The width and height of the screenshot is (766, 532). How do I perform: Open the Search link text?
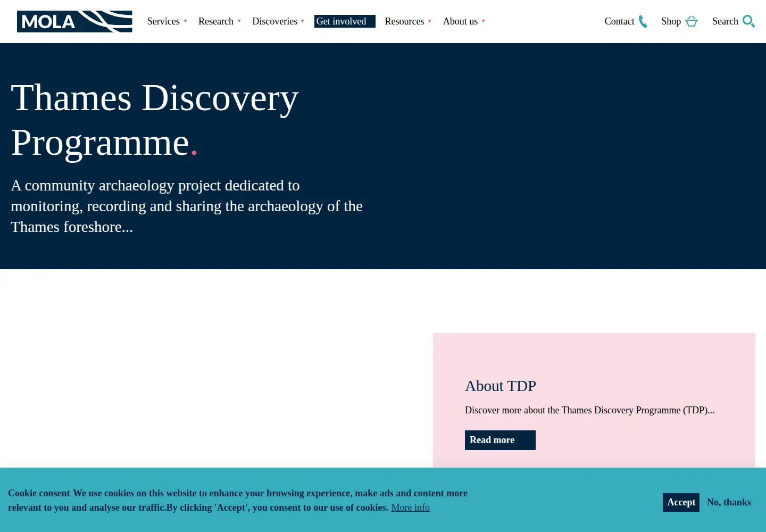coord(725,21)
